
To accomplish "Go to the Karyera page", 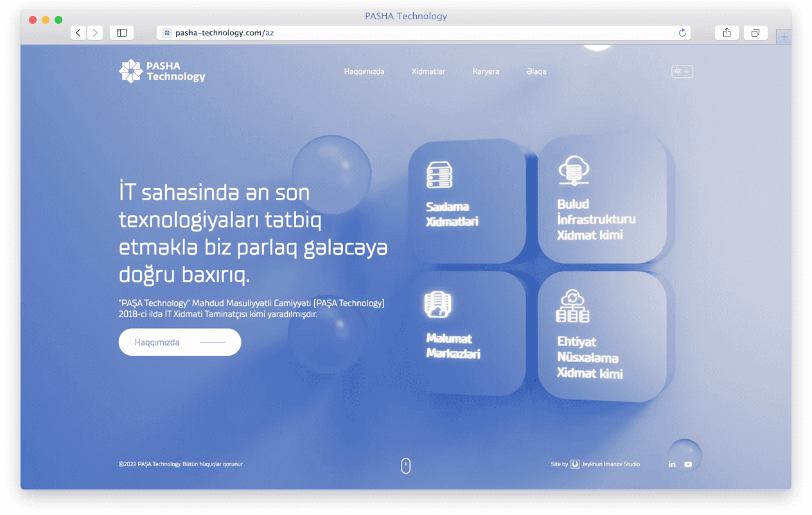I will coord(486,72).
